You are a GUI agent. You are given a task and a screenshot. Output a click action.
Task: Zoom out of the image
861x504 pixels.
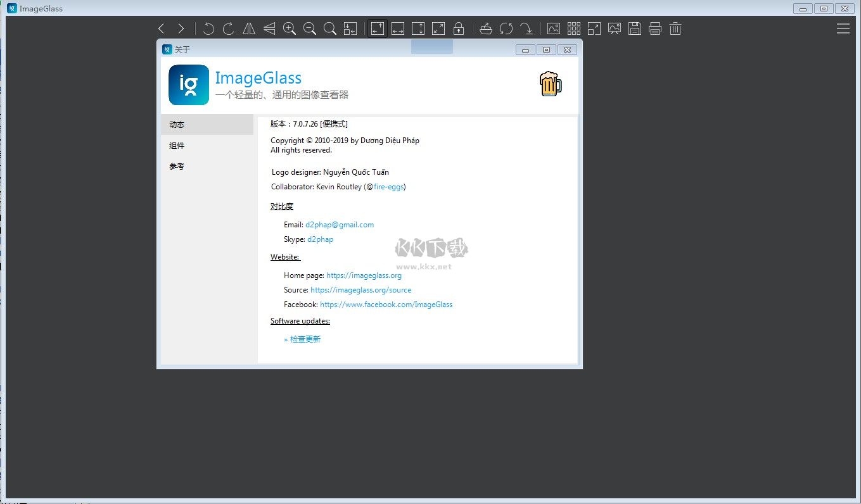tap(310, 28)
